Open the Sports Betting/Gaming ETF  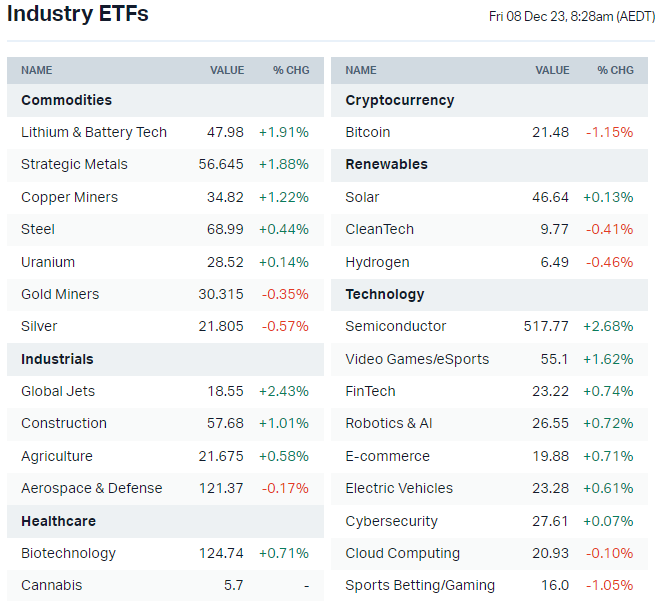click(420, 585)
